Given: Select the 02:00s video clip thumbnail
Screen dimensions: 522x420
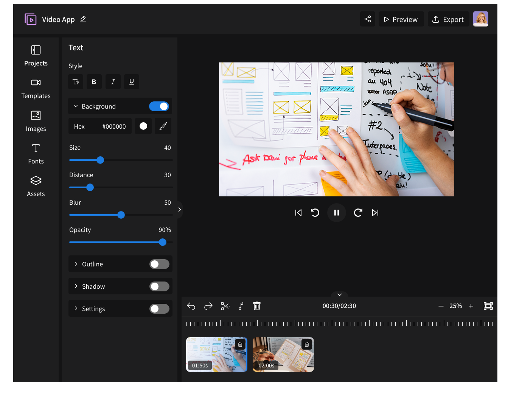Looking at the screenshot, I should (283, 355).
